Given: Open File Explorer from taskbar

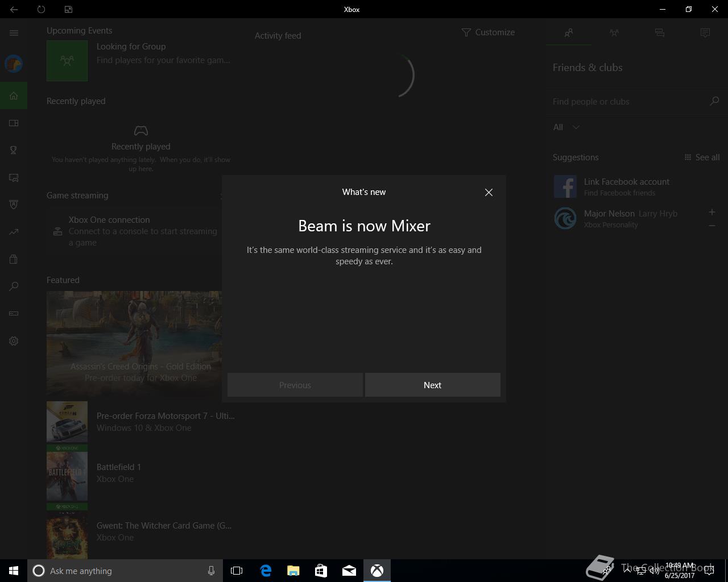Looking at the screenshot, I should point(293,571).
